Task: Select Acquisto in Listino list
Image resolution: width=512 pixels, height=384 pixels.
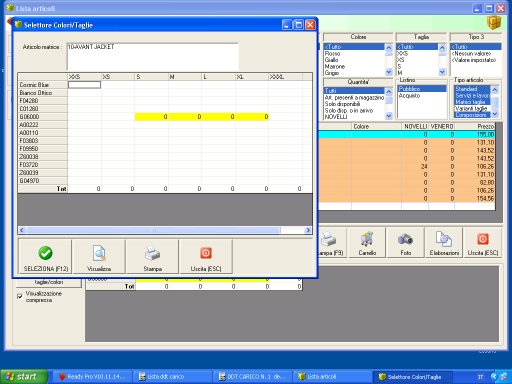Action: pos(410,96)
